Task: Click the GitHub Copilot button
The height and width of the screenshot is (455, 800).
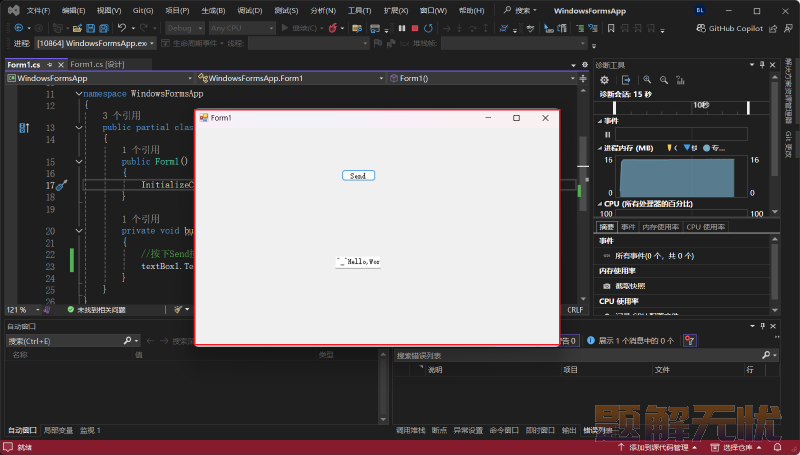Action: (x=730, y=29)
